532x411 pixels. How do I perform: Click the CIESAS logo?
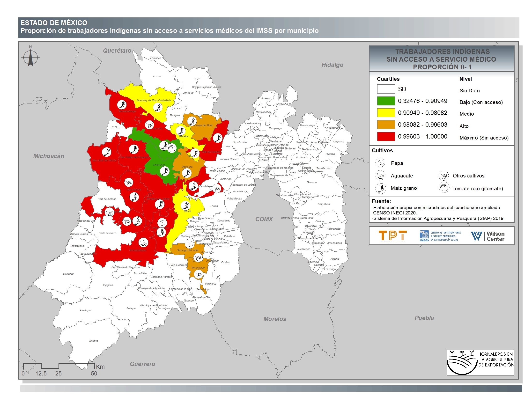click(x=440, y=236)
